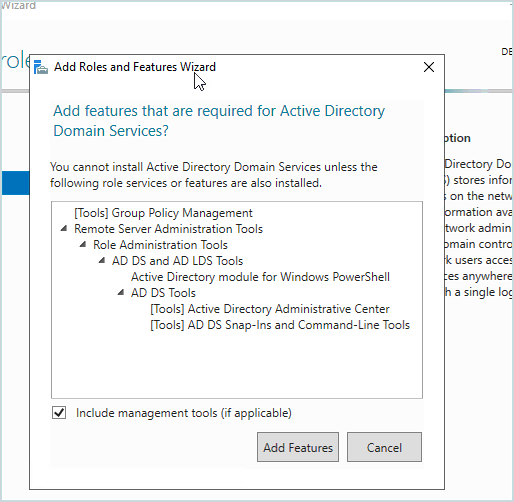This screenshot has height=502, width=514.
Task: Click the Add Features button
Action: click(298, 447)
